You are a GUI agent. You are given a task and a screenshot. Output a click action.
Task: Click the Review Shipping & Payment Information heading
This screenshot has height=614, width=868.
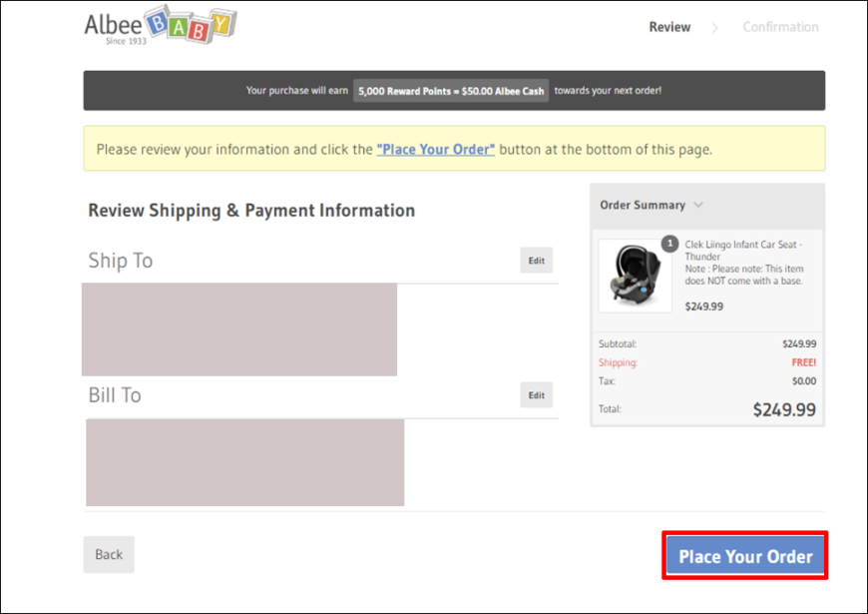pos(251,211)
